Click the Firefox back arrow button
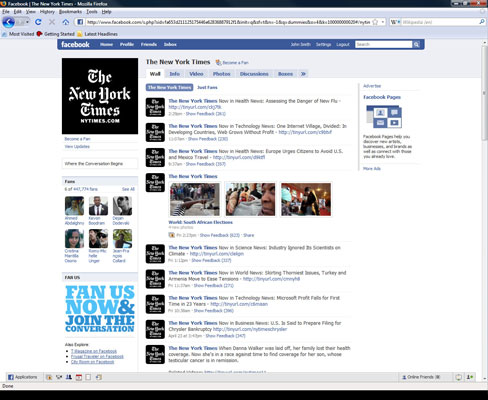The width and height of the screenshot is (488, 400). coord(8,22)
